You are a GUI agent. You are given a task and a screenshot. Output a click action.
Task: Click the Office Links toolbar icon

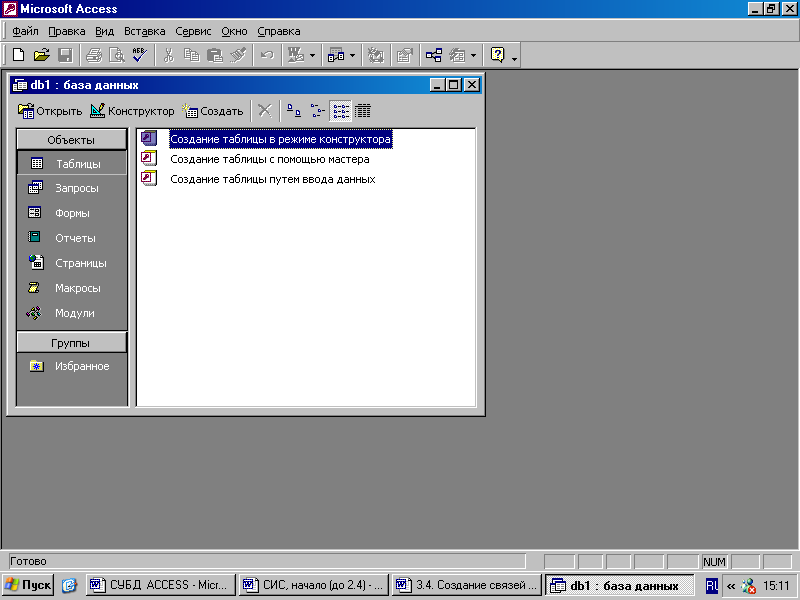pos(296,55)
